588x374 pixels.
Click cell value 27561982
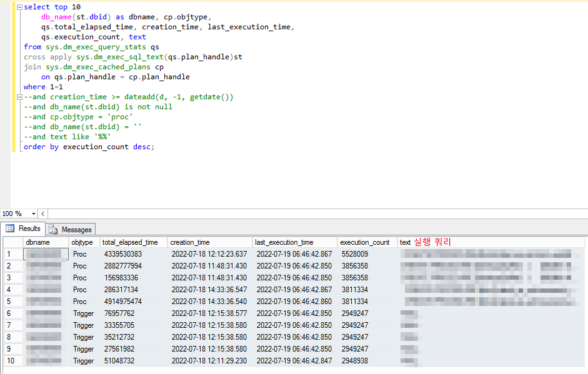coord(119,349)
